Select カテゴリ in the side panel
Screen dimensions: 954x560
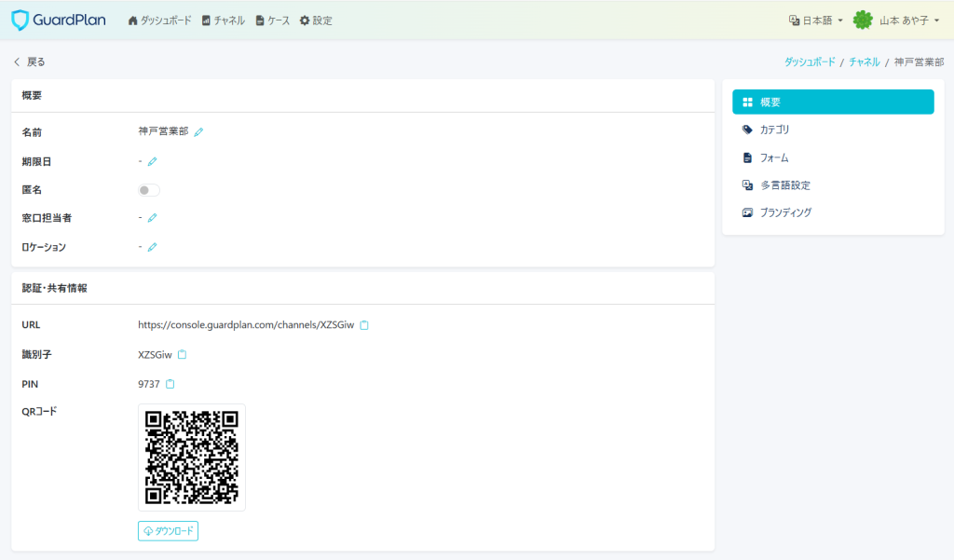click(x=774, y=130)
